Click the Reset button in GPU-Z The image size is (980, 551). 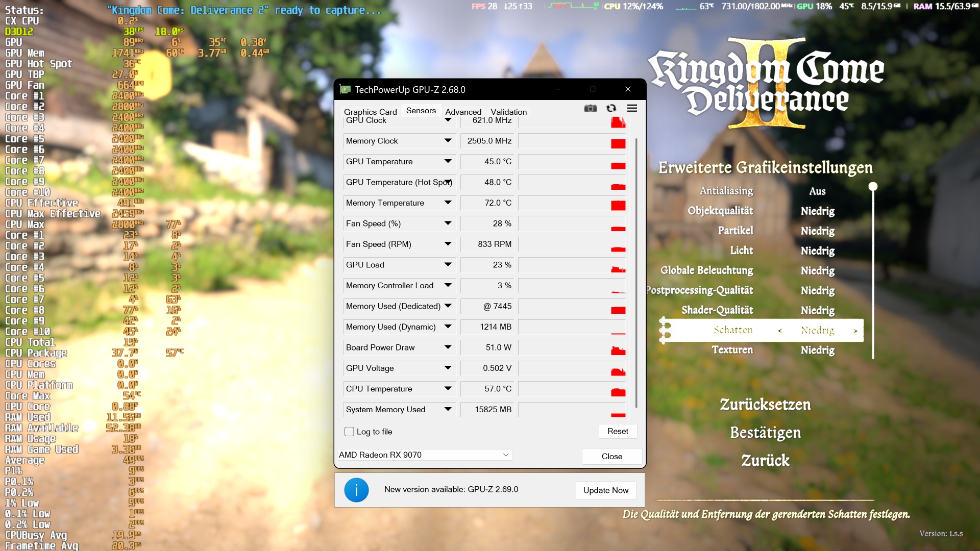click(x=618, y=431)
